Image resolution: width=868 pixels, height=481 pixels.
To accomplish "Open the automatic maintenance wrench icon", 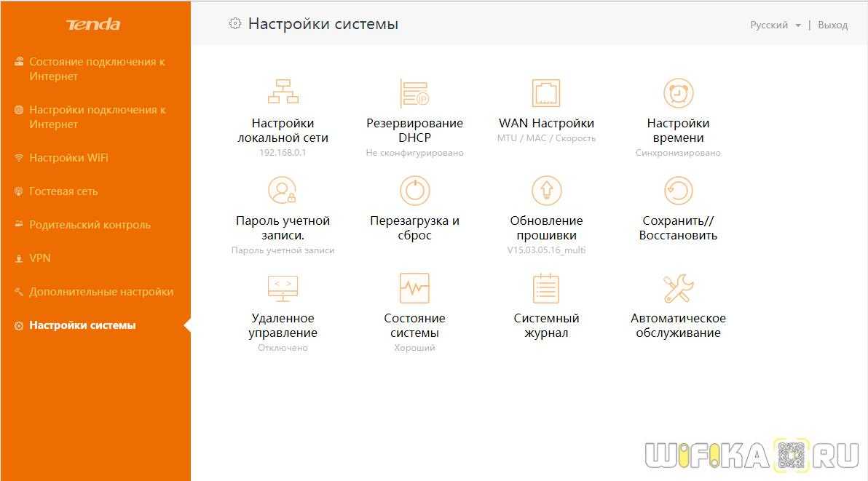I will tap(678, 288).
